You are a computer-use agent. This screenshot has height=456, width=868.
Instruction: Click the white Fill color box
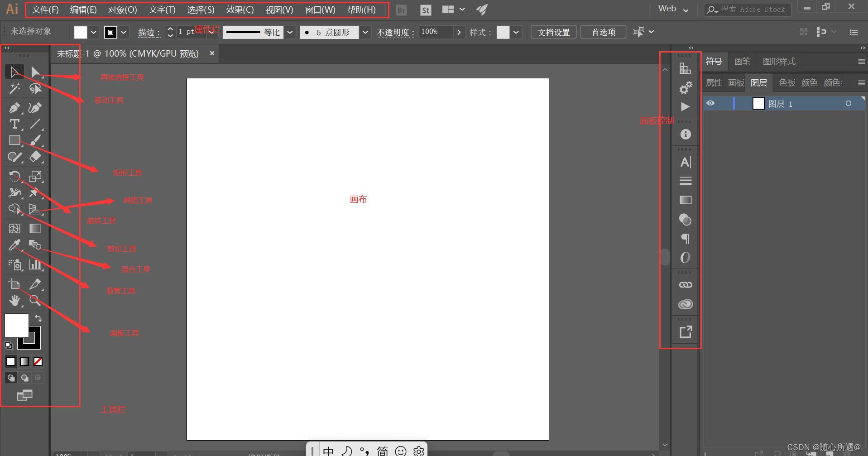16,325
